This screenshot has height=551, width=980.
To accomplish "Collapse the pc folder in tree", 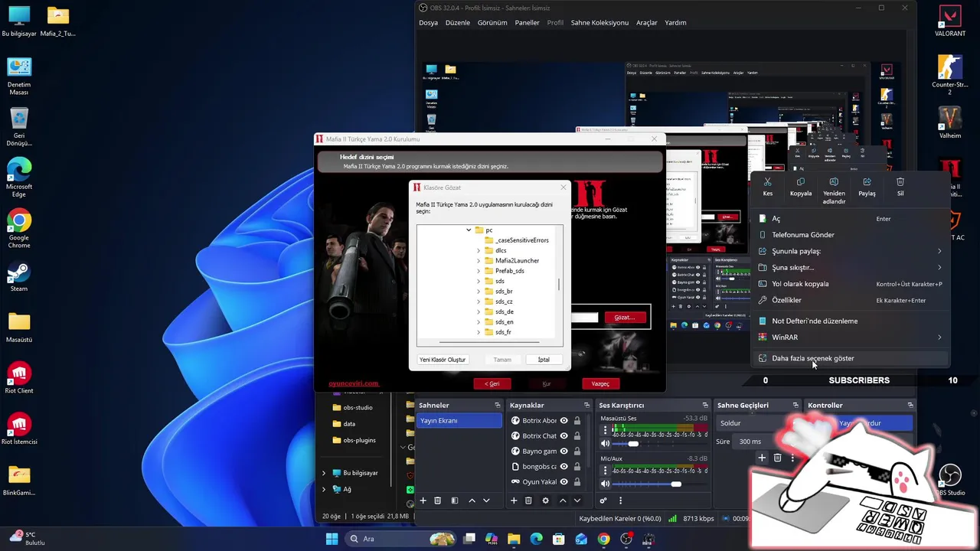I will click(x=469, y=230).
